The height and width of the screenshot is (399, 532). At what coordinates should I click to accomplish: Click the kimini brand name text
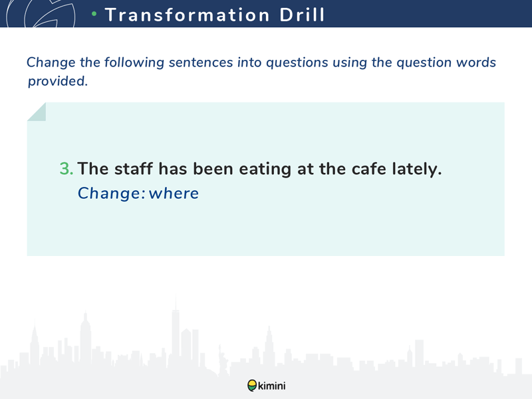272,386
